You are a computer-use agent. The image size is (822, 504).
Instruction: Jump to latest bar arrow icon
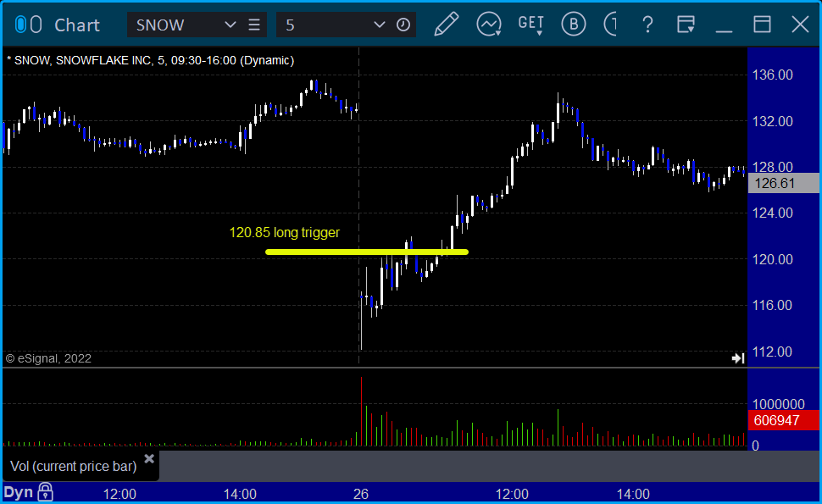pos(738,358)
